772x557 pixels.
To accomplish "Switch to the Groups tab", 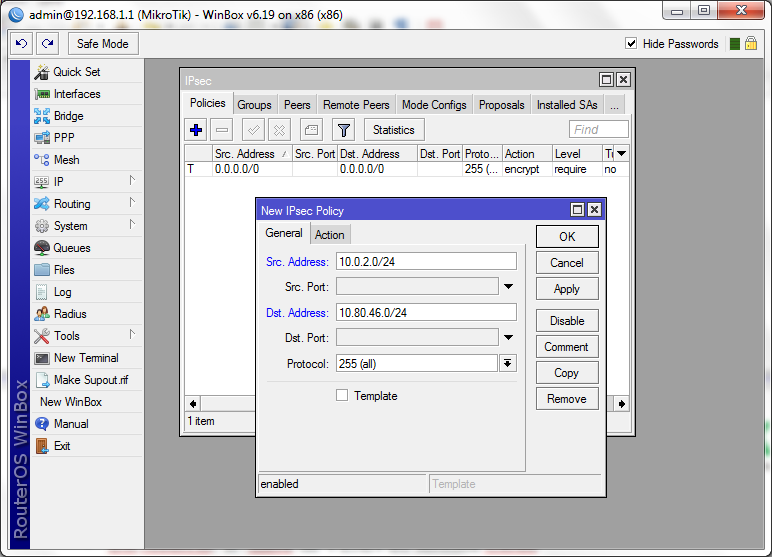I will point(255,105).
